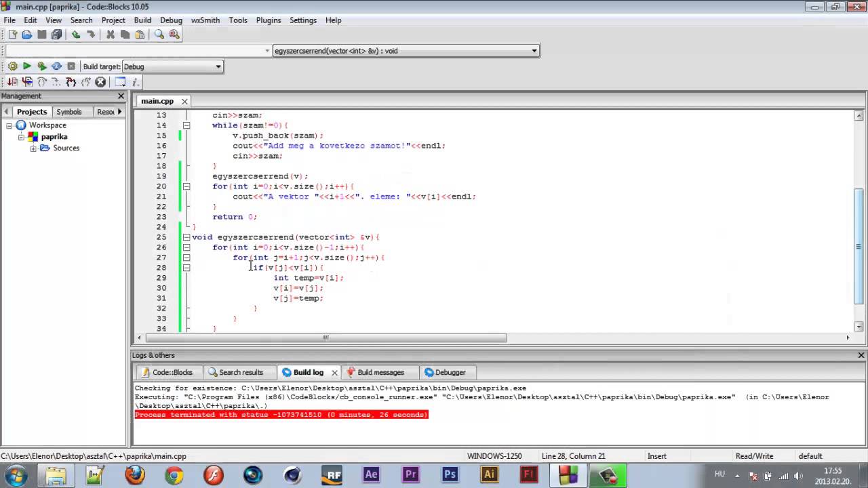This screenshot has width=868, height=488.
Task: Collapse the paprika project node
Action: point(21,137)
